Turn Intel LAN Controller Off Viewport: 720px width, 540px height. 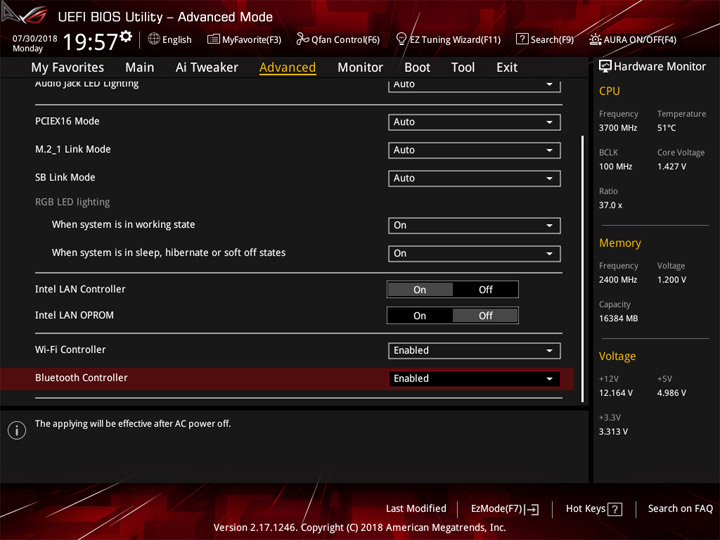click(x=485, y=290)
